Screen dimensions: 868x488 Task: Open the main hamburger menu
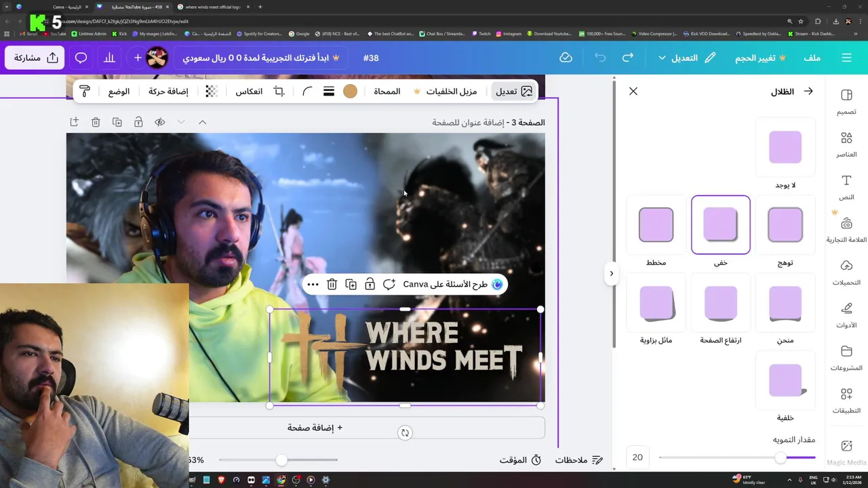pyautogui.click(x=846, y=58)
